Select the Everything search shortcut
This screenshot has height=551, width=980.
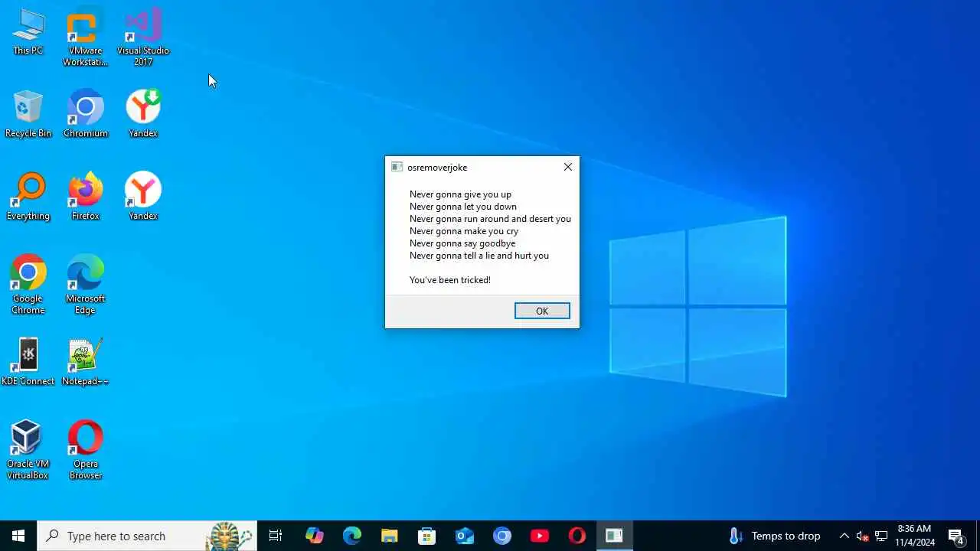pos(28,197)
